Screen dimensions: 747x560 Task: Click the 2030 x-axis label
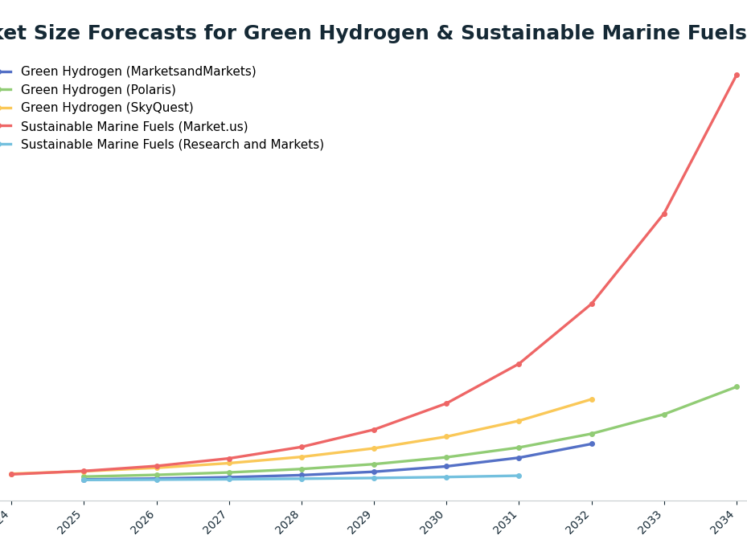coord(433,522)
